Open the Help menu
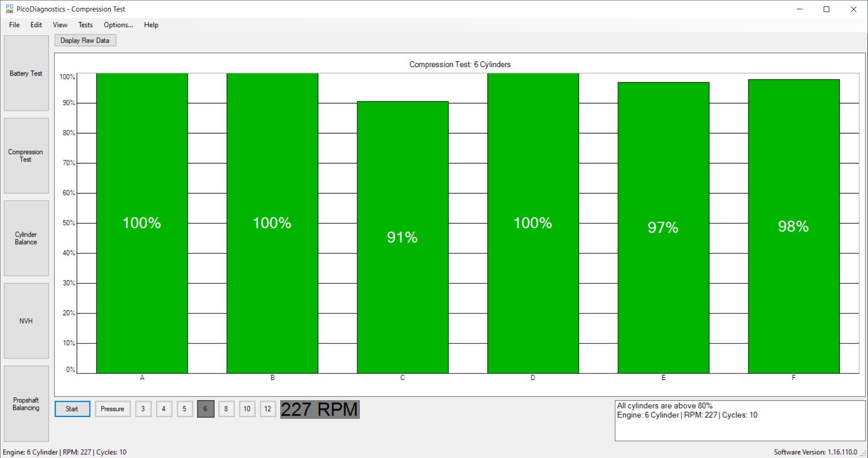868x458 pixels. tap(151, 25)
